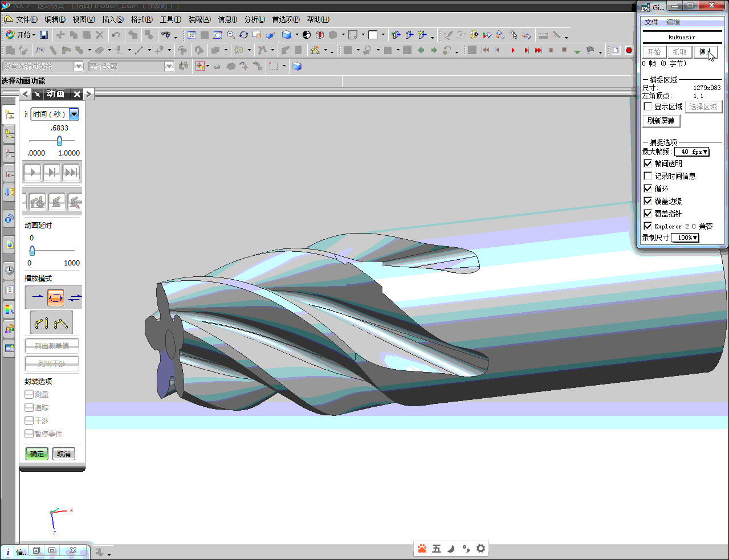Select the Rotate view tool
The width and height of the screenshot is (729, 560).
[x=244, y=35]
